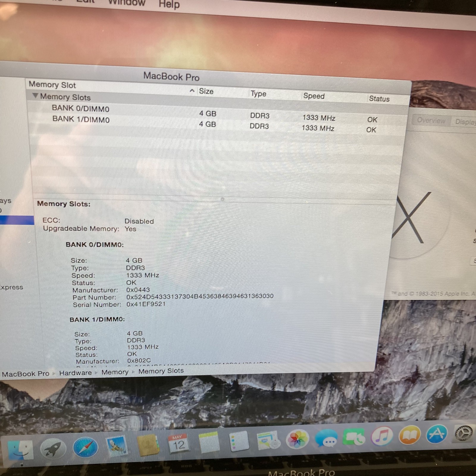Launch Launchpad rocket icon in Dock

coord(54,448)
